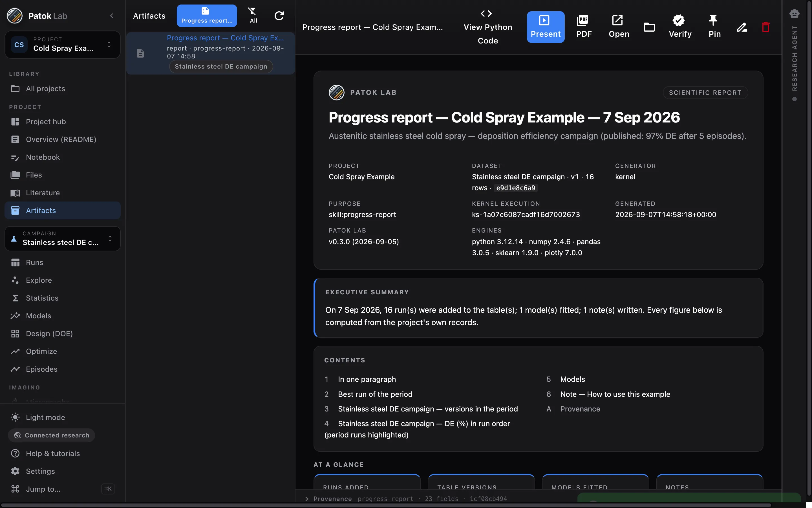The height and width of the screenshot is (508, 812).
Task: Click the folder icon in the report toolbar
Action: tap(649, 27)
